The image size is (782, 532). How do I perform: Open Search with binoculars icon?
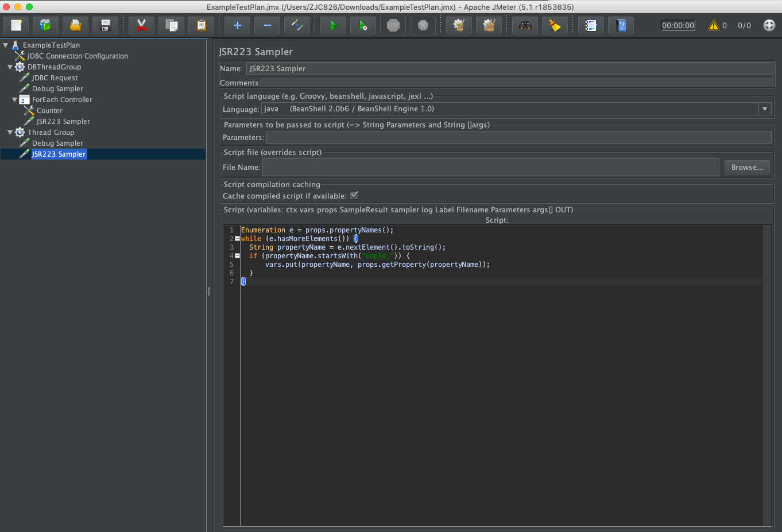point(525,25)
